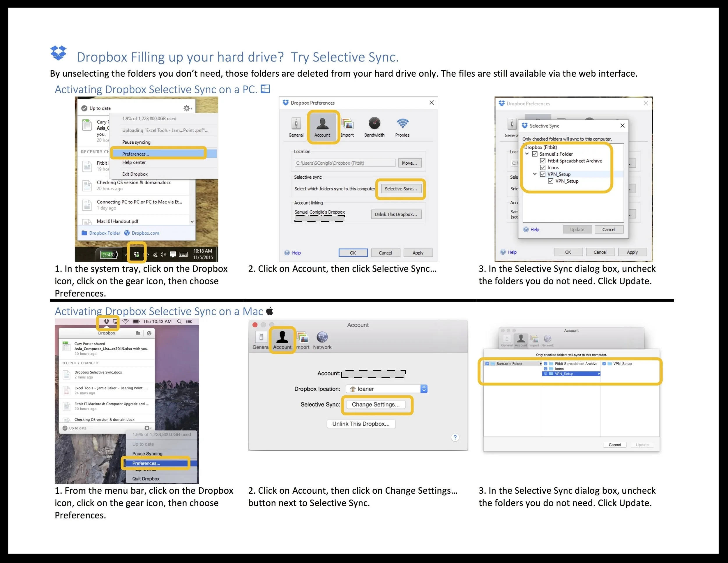Click the Dropbox icon in the Windows system tray

[x=136, y=254]
